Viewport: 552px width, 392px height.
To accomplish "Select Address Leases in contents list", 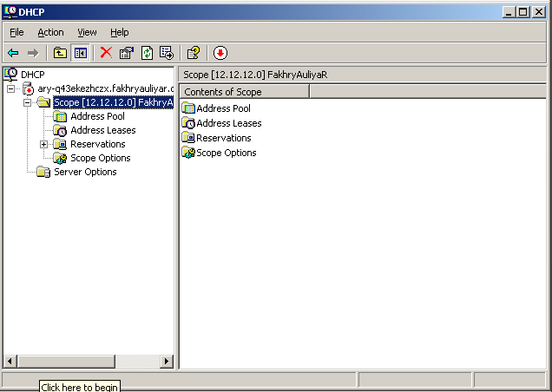I will click(229, 123).
